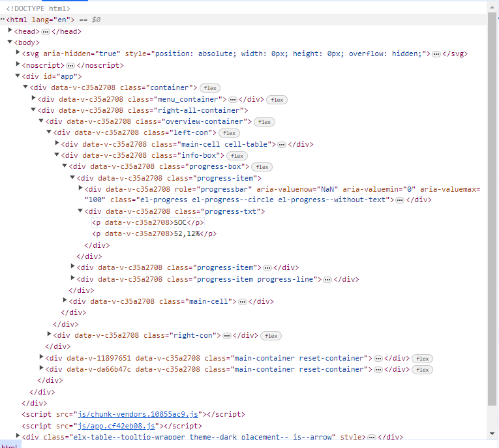Toggle flex badge on left-con div
This screenshot has height=448, width=499.
pyautogui.click(x=229, y=133)
